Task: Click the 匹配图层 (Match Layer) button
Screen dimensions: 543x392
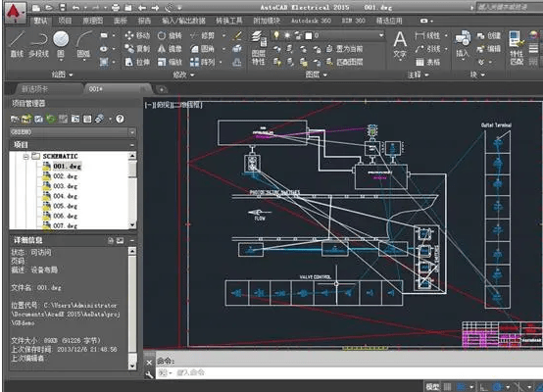Action: click(x=345, y=62)
